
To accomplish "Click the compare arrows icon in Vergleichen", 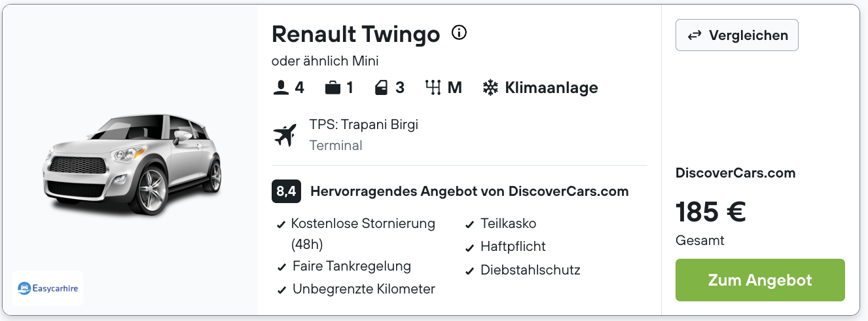I will [695, 35].
